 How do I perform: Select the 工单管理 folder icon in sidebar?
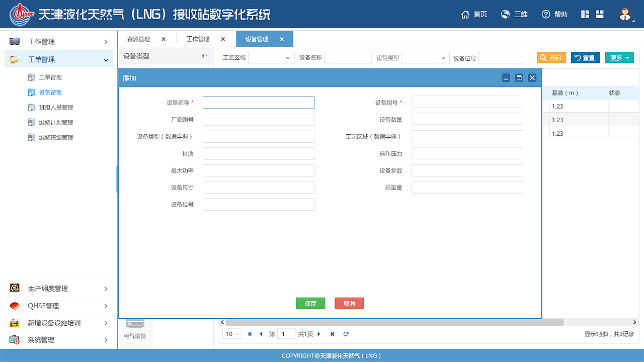[x=16, y=59]
